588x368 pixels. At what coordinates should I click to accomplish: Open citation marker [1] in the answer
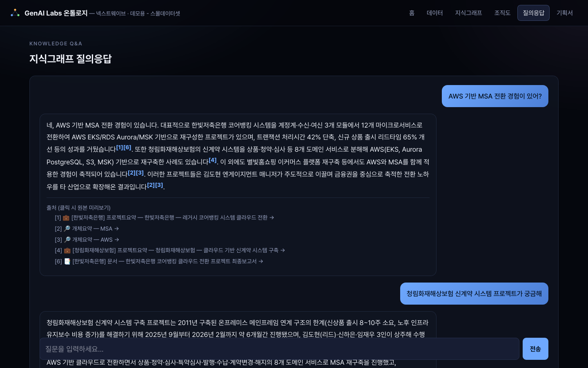(120, 148)
